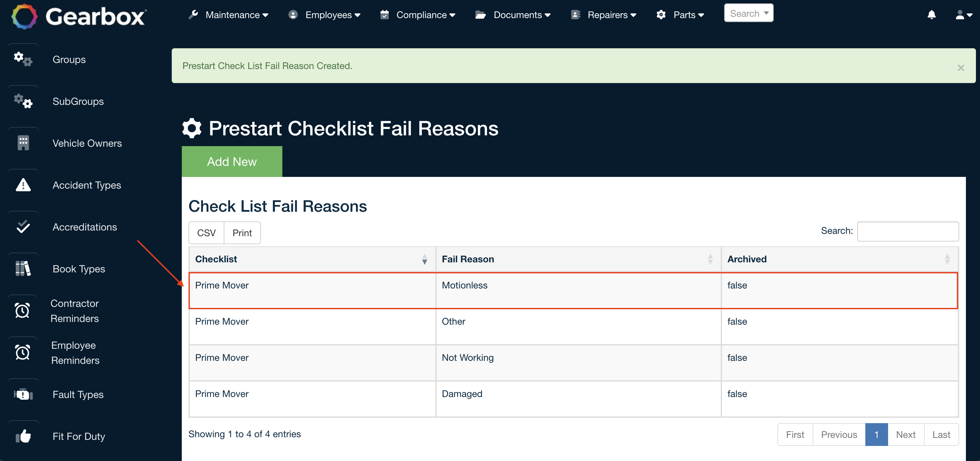
Task: Go to SubGroups settings page
Action: click(x=78, y=102)
